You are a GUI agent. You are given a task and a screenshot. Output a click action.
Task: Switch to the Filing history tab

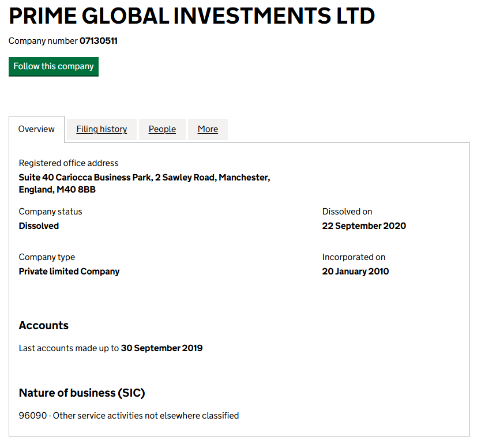(101, 129)
